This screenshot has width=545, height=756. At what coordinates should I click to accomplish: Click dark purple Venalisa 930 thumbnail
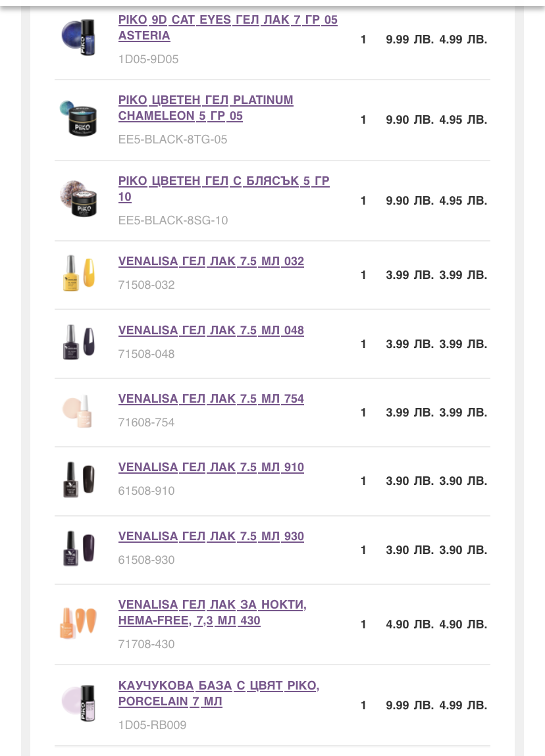tap(78, 548)
